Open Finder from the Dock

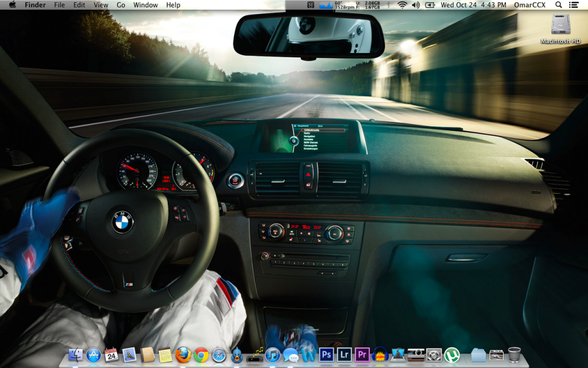[76, 355]
